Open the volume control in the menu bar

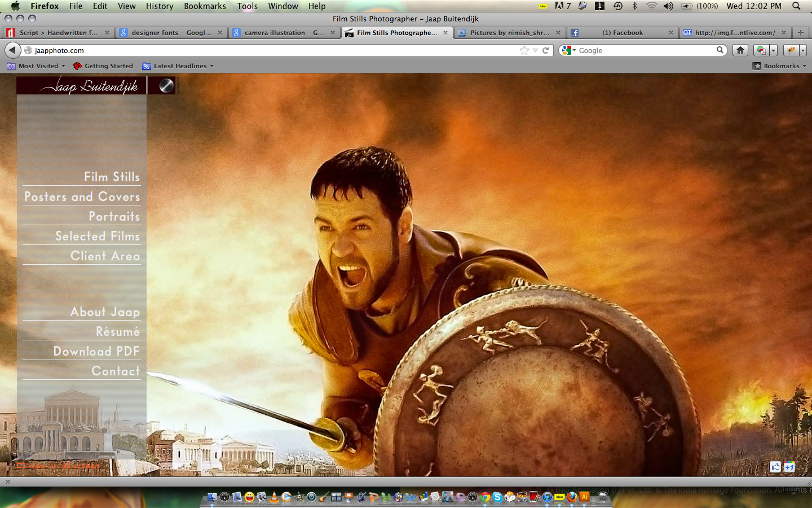(x=668, y=6)
